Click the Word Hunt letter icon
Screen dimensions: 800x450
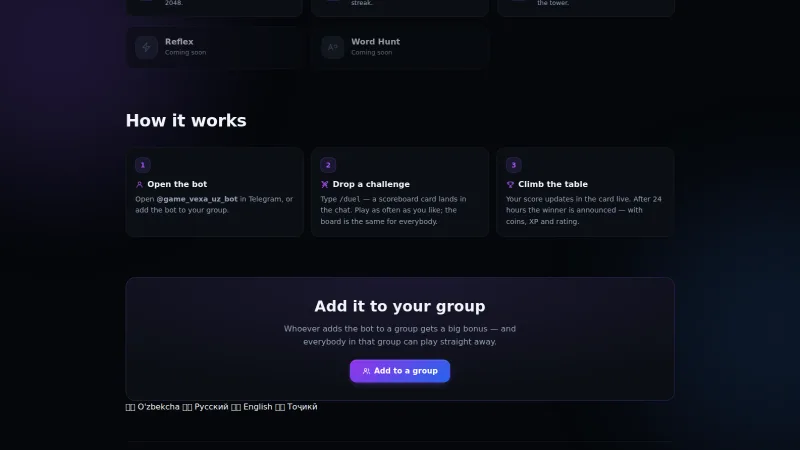coord(333,47)
